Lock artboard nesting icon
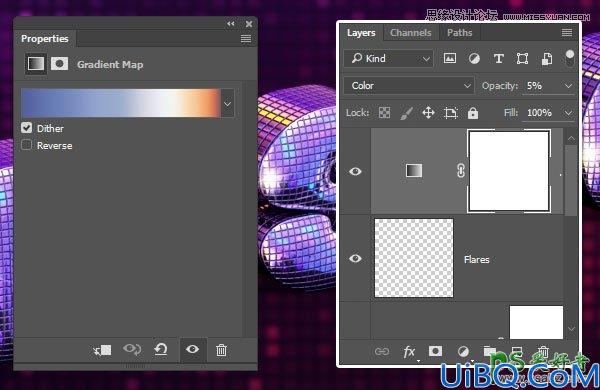The width and height of the screenshot is (600, 390). [x=450, y=113]
